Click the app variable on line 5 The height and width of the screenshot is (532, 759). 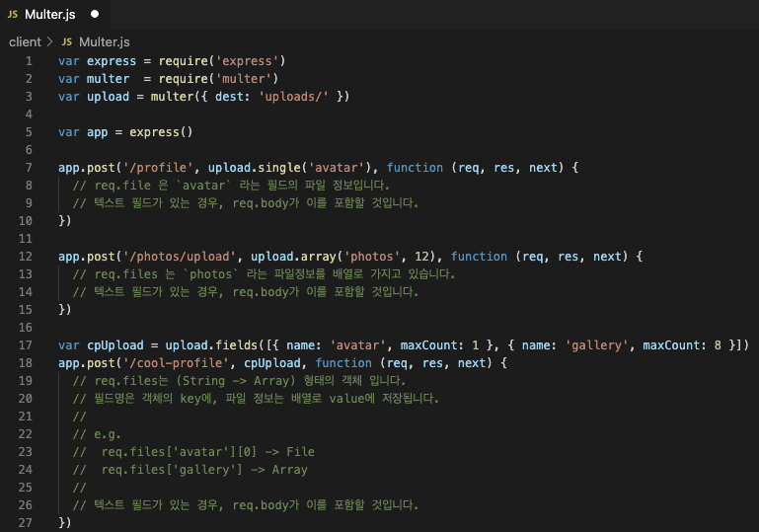(98, 132)
